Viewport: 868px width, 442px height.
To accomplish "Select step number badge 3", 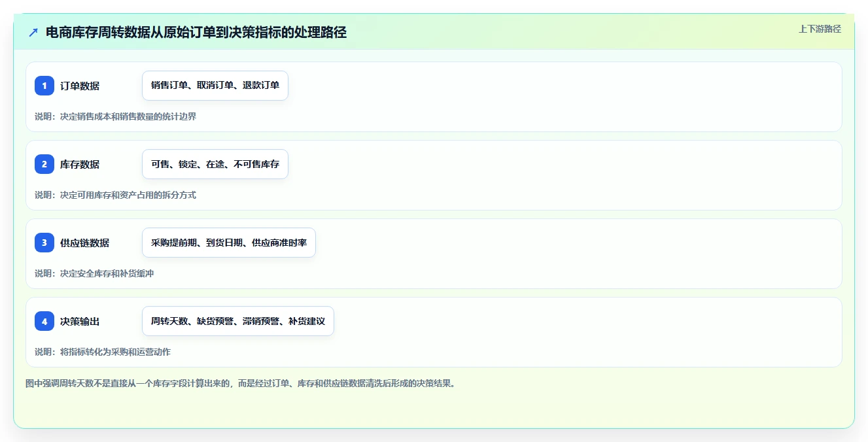I will 44,243.
